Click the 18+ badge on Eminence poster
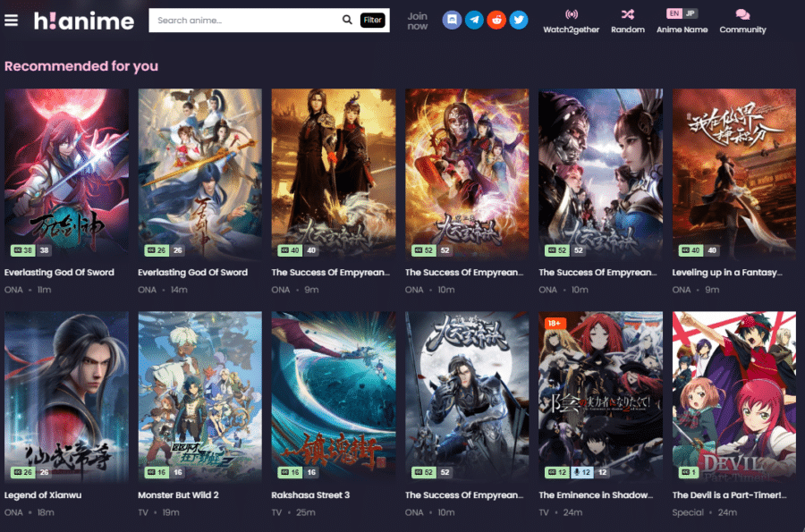Viewport: 805px width, 532px height. [x=555, y=323]
